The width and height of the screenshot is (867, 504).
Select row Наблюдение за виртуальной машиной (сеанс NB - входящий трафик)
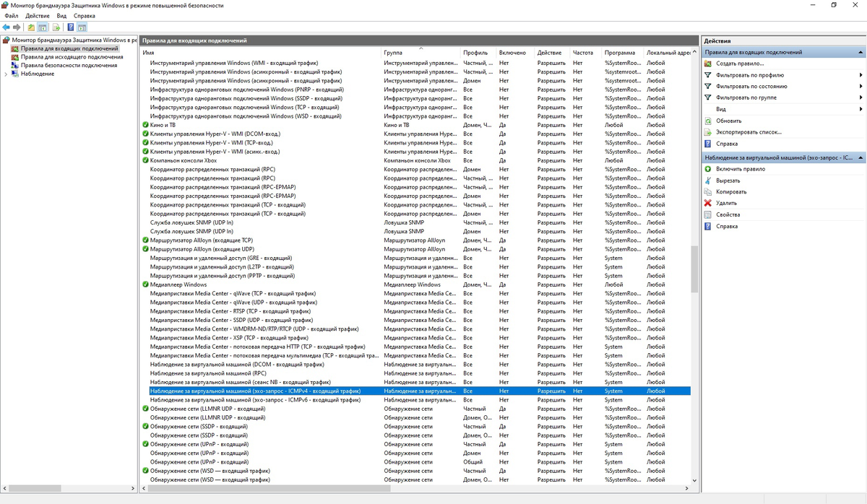pos(415,382)
